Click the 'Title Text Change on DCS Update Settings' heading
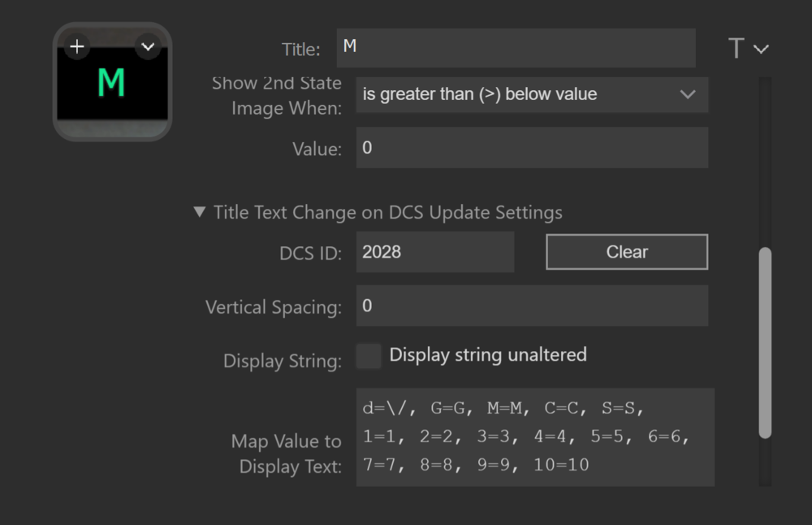Image resolution: width=812 pixels, height=525 pixels. tap(387, 213)
